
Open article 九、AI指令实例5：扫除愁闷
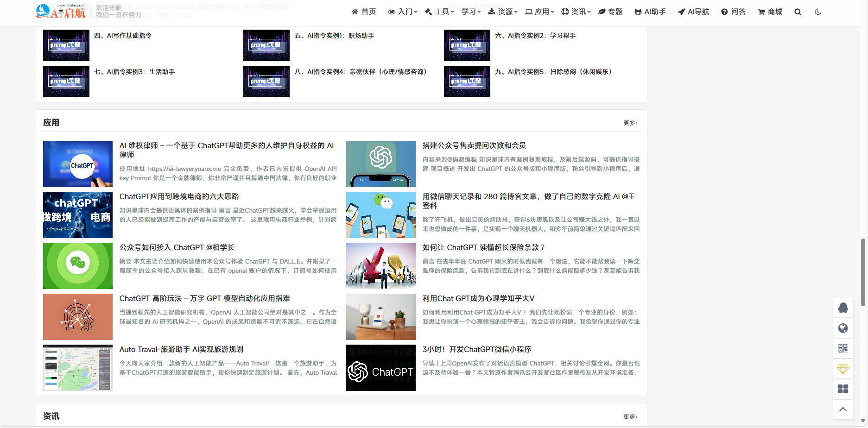(553, 72)
